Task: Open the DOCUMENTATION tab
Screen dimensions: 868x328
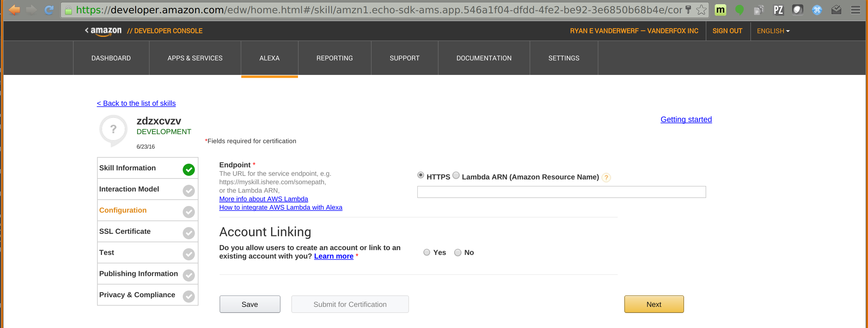Action: (484, 58)
